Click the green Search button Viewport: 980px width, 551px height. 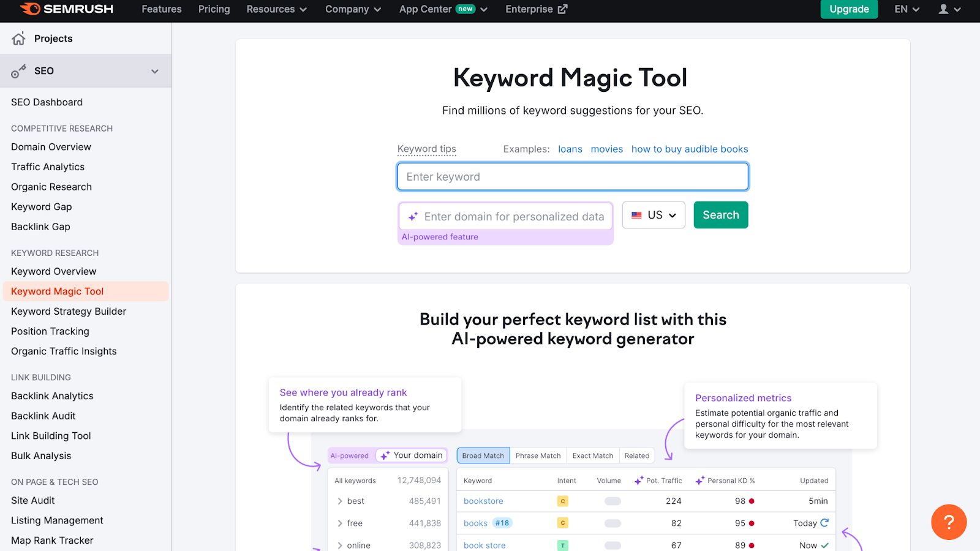coord(721,215)
